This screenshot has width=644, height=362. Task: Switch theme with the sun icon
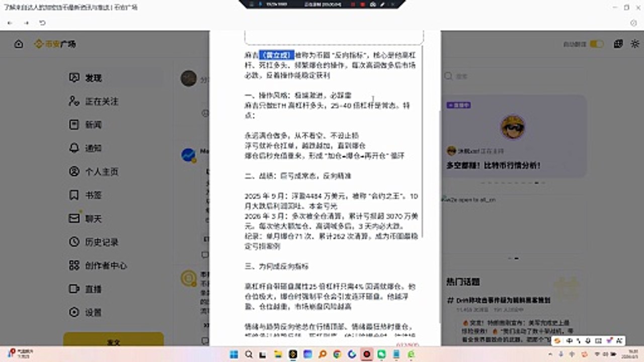[x=634, y=44]
